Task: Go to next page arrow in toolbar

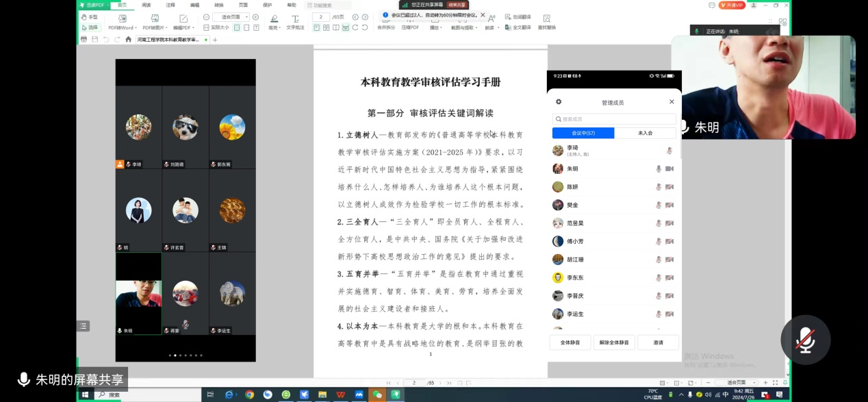Action: point(366,17)
